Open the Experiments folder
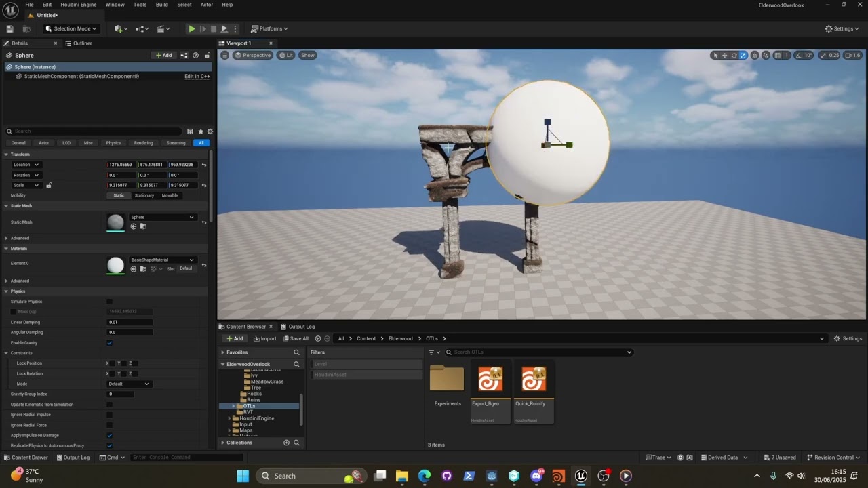This screenshot has height=488, width=868. pyautogui.click(x=447, y=380)
